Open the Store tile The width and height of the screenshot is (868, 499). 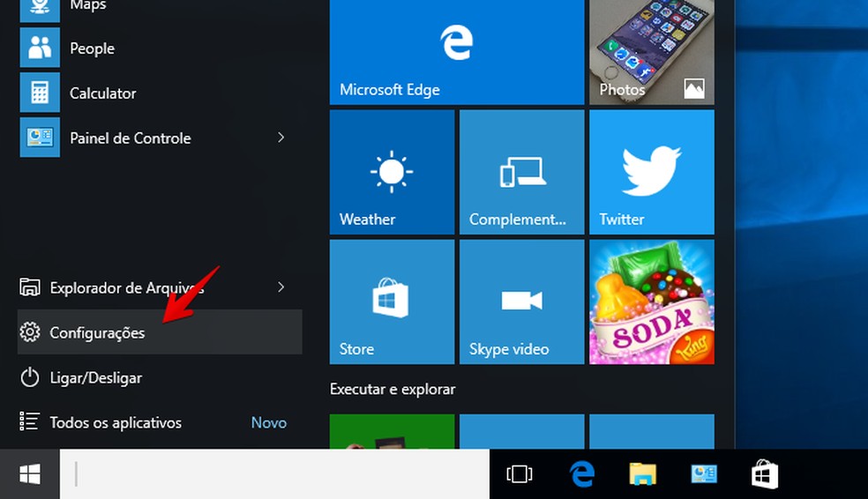[392, 302]
